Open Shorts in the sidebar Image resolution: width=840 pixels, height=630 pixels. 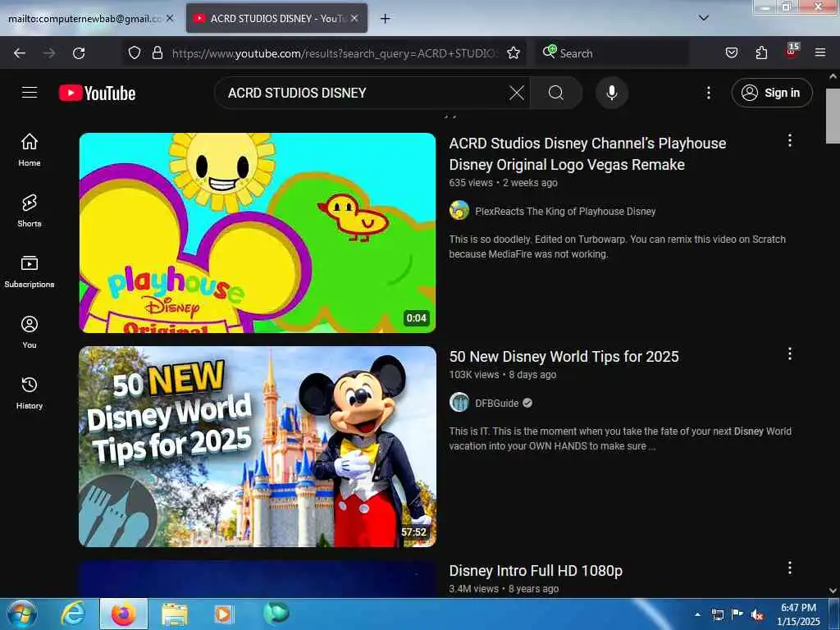[x=30, y=211]
